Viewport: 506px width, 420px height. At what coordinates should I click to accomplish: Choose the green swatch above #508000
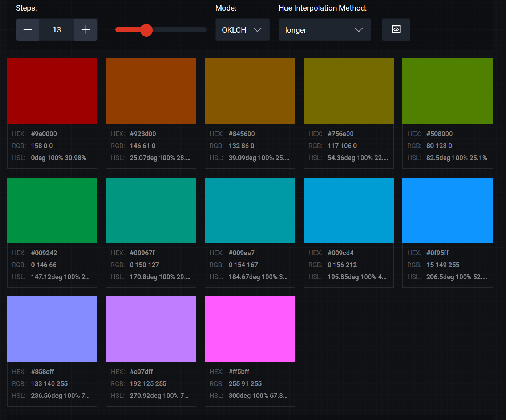tap(448, 91)
